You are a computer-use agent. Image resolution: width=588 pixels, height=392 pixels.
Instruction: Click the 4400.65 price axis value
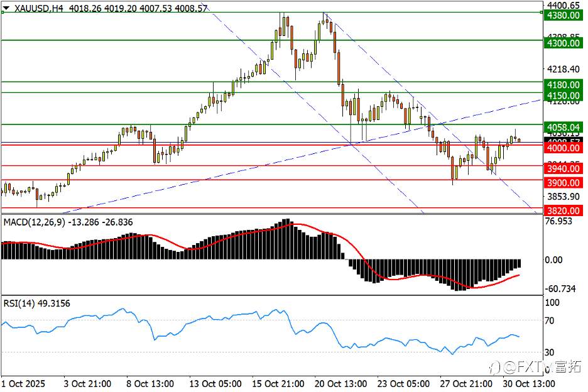tap(563, 6)
